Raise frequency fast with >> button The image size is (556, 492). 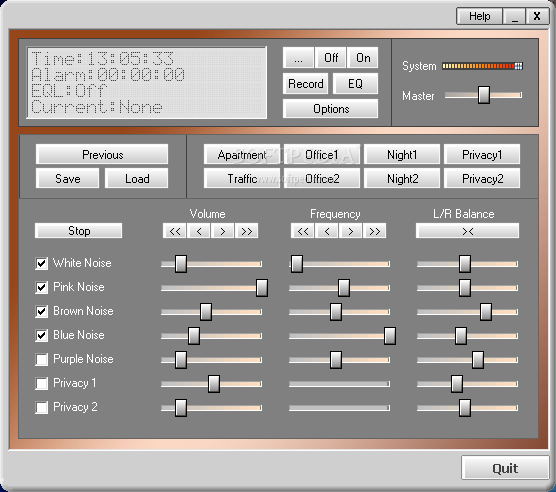click(374, 231)
